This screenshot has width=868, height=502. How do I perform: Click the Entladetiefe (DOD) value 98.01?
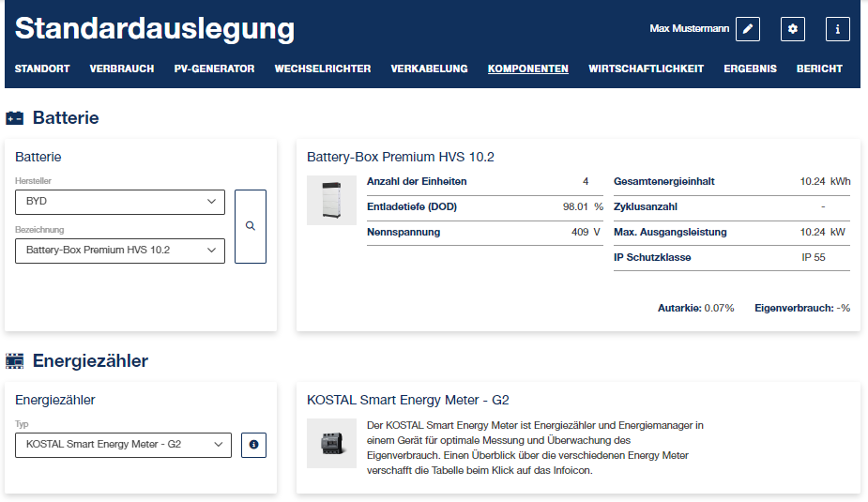coord(575,207)
